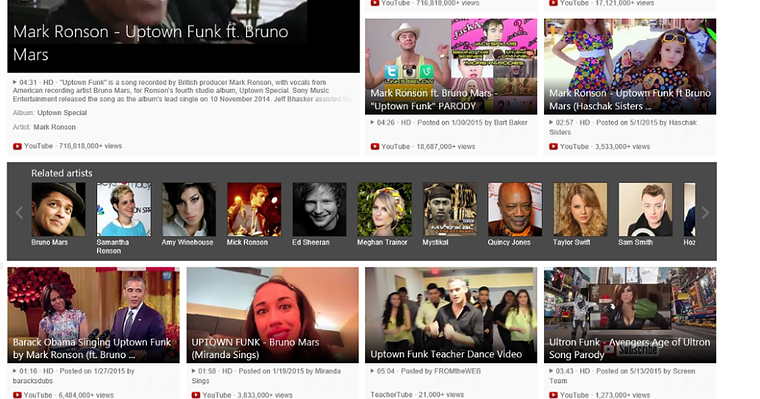This screenshot has height=399, width=760.
Task: Click Uptown Special album link
Action: coord(62,113)
